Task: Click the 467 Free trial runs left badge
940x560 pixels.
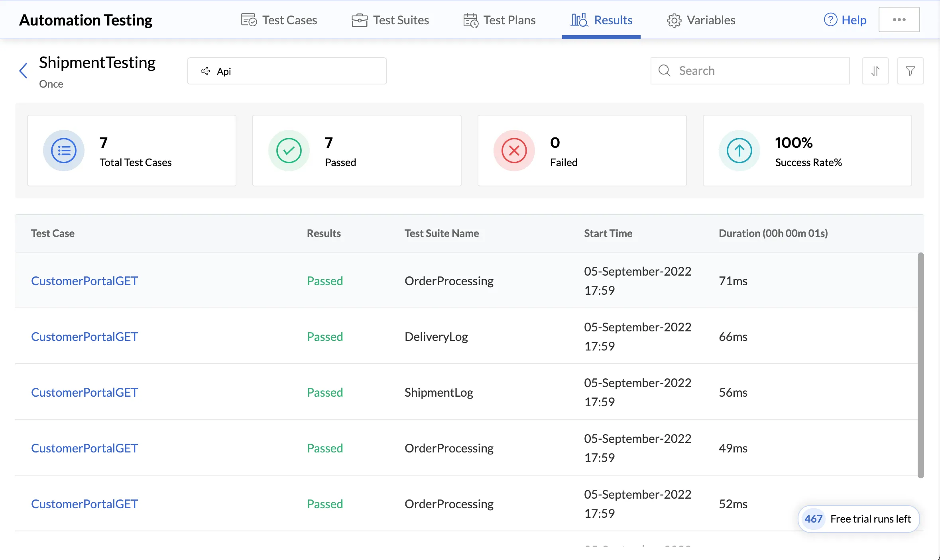Action: tap(859, 519)
